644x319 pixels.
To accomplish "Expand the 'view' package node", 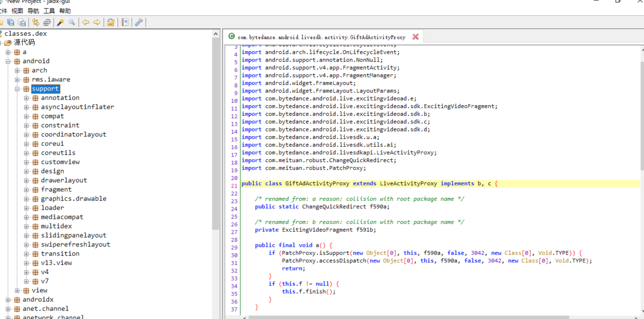I will coord(17,291).
